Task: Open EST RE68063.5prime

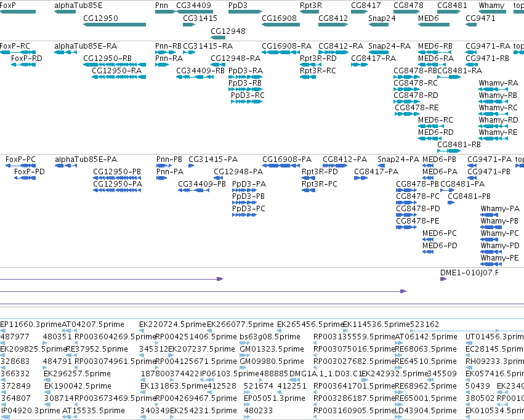Action: click(425, 349)
